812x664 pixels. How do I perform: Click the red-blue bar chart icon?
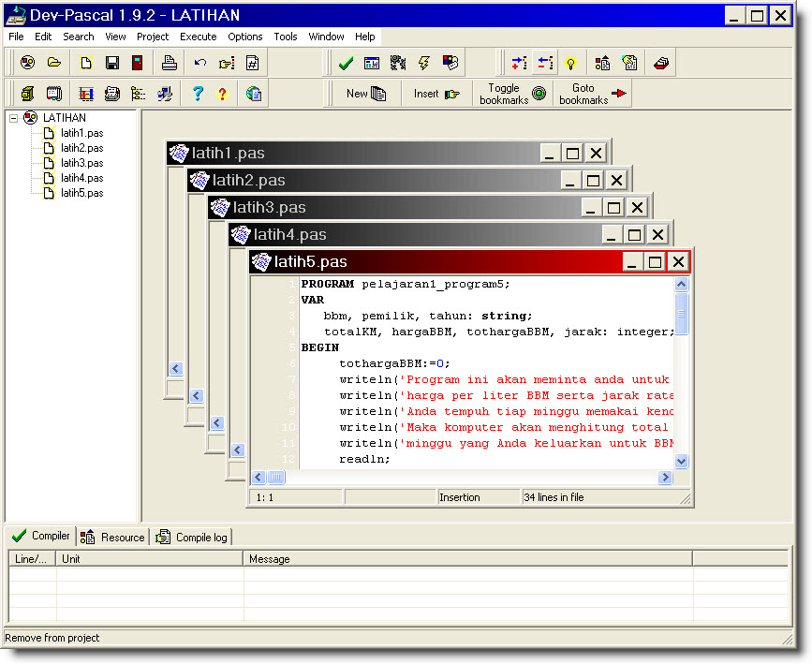pyautogui.click(x=86, y=94)
